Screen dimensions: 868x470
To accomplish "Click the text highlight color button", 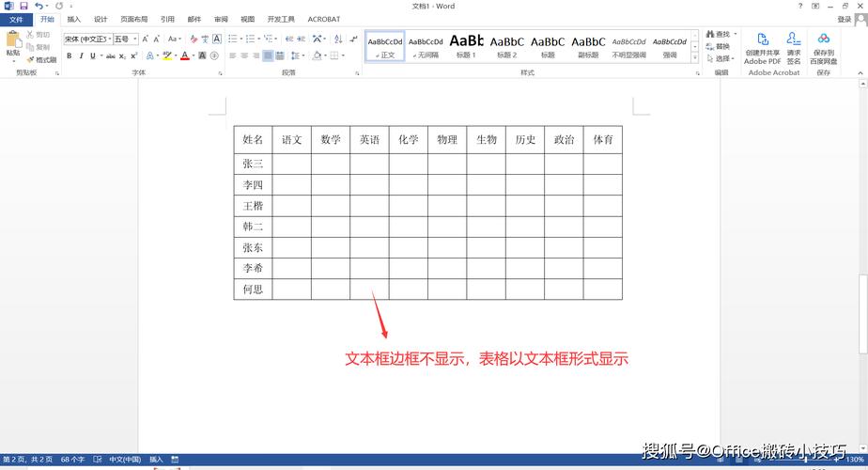I will [x=166, y=55].
